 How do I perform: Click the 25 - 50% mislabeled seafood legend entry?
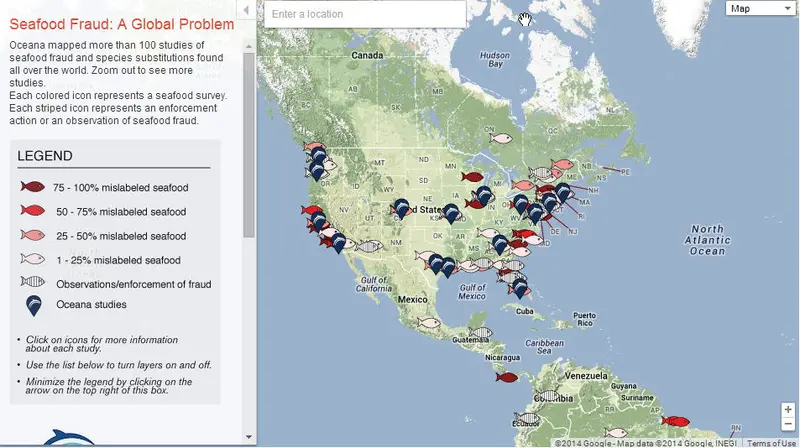click(x=103, y=236)
